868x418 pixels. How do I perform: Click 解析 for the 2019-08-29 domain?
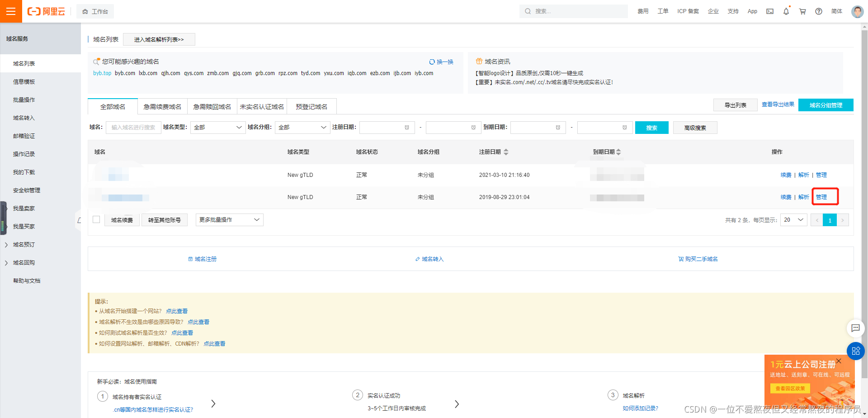804,197
